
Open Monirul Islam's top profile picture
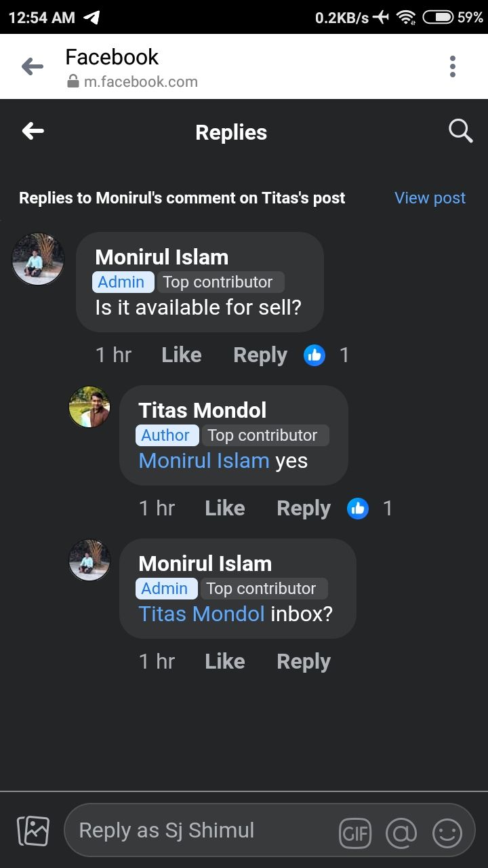click(38, 259)
